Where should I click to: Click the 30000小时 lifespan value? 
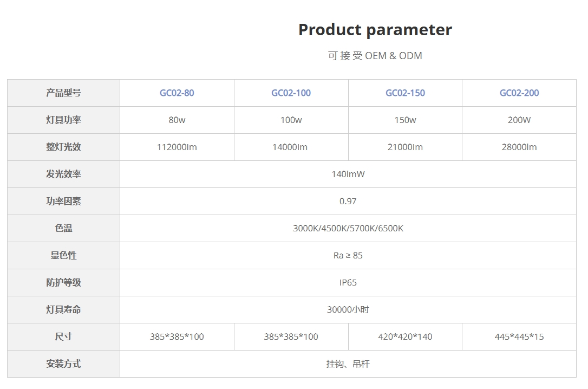tap(348, 309)
